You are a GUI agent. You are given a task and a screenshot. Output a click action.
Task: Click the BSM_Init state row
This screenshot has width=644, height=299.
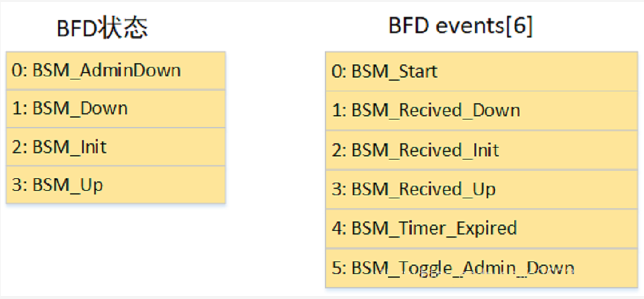click(x=115, y=147)
